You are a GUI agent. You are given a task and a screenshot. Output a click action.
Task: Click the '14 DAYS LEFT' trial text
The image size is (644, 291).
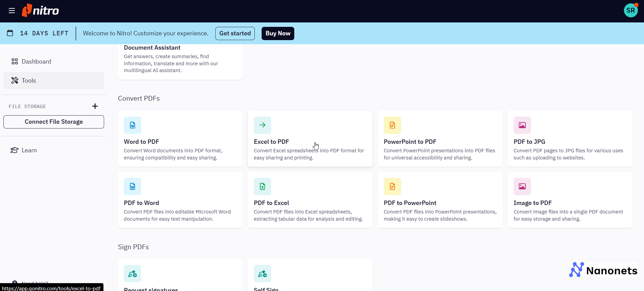click(44, 33)
